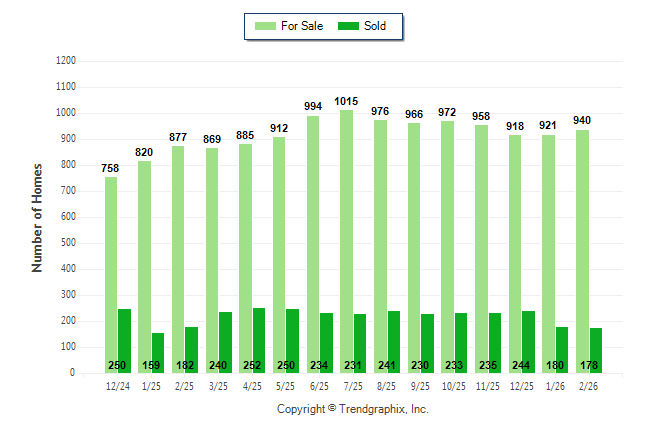Click the 3/25 x-axis month label
This screenshot has width=646, height=434.
(219, 385)
